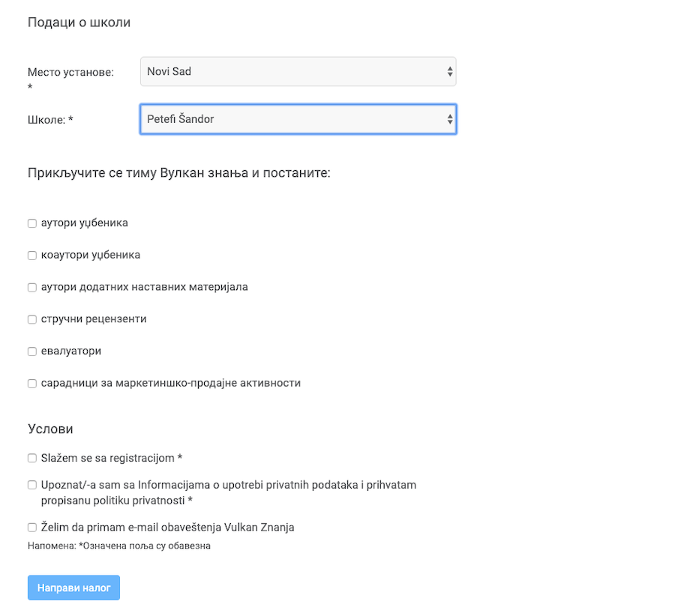Viewport: 675px width, 616px height.
Task: Click the стручни рецензенти label text
Action: click(x=94, y=318)
